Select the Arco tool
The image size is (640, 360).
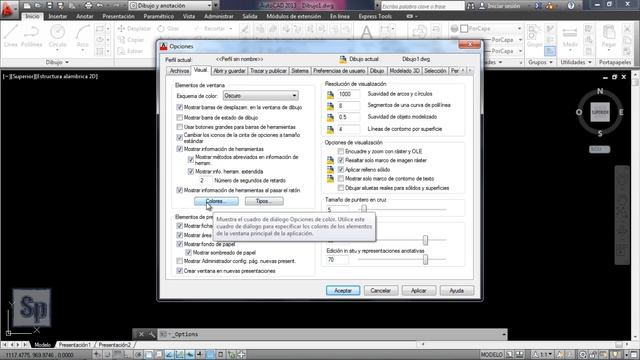click(x=82, y=36)
